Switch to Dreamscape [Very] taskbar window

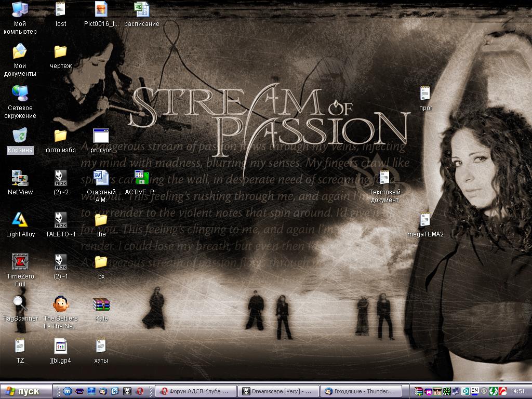click(277, 391)
